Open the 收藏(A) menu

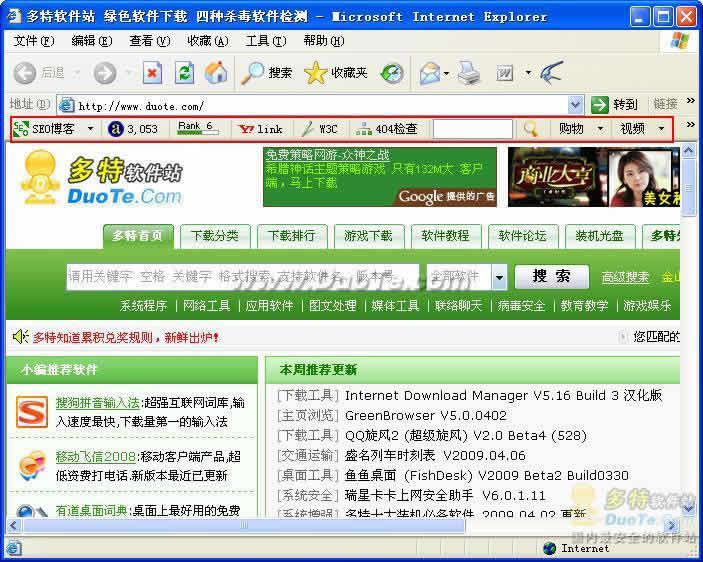point(208,41)
